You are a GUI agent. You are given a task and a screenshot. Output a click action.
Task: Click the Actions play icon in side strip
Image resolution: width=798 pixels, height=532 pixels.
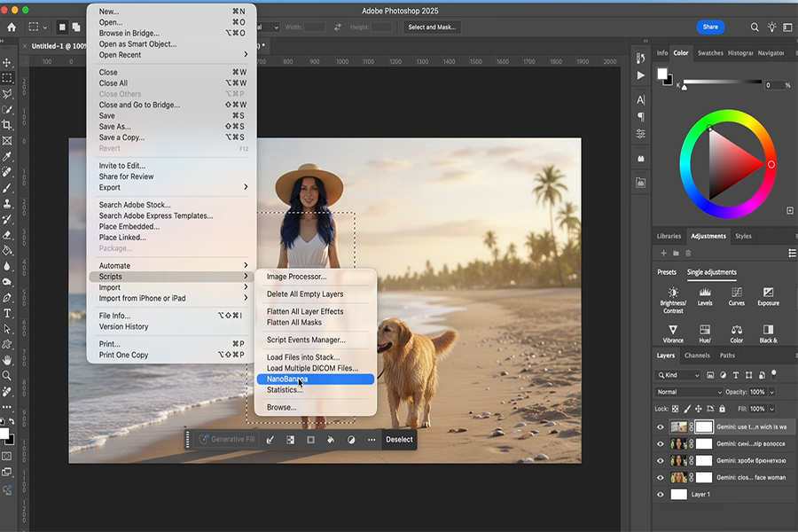click(x=641, y=75)
